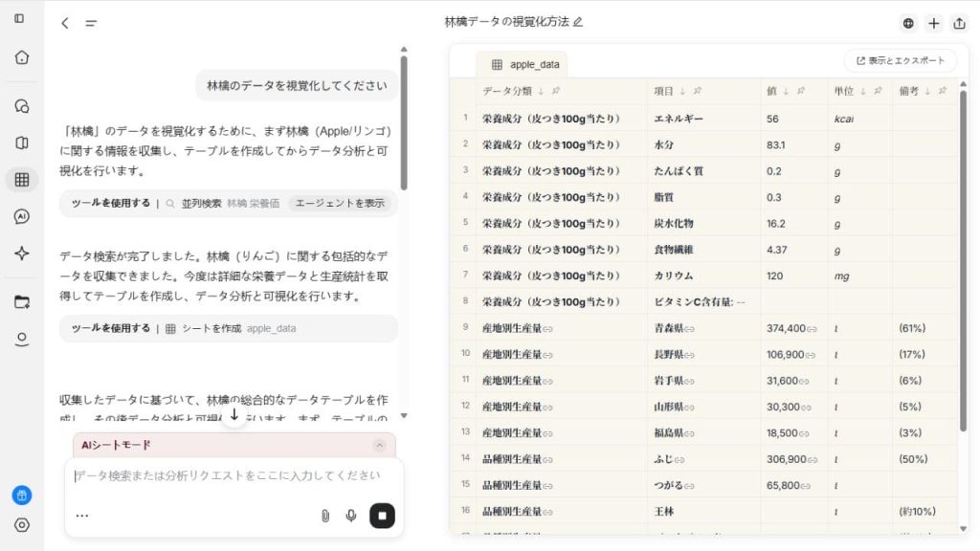Open sort arrow on 項目 column
This screenshot has height=551, width=980.
pyautogui.click(x=682, y=92)
